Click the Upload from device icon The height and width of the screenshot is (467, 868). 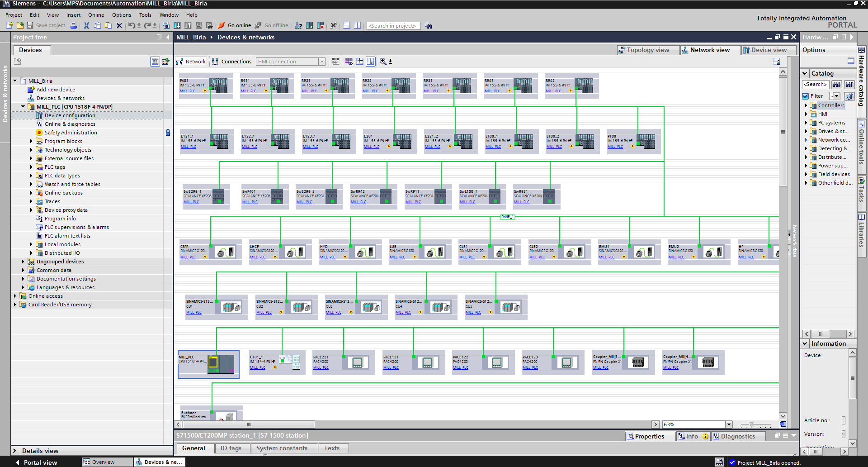tap(188, 25)
